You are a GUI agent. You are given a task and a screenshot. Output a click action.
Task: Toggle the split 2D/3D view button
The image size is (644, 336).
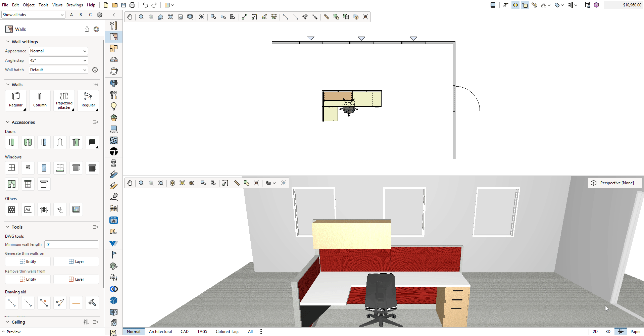[621, 332]
